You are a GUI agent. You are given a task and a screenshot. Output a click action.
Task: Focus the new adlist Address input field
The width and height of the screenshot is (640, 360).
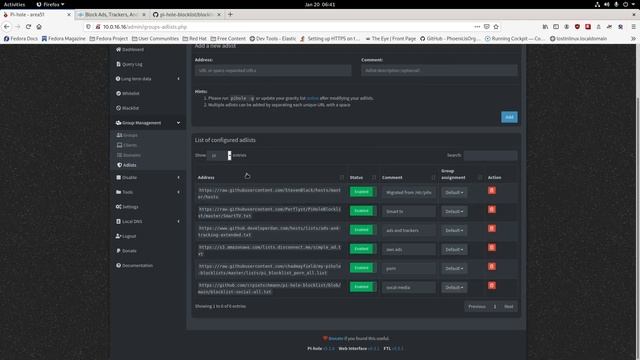273,70
